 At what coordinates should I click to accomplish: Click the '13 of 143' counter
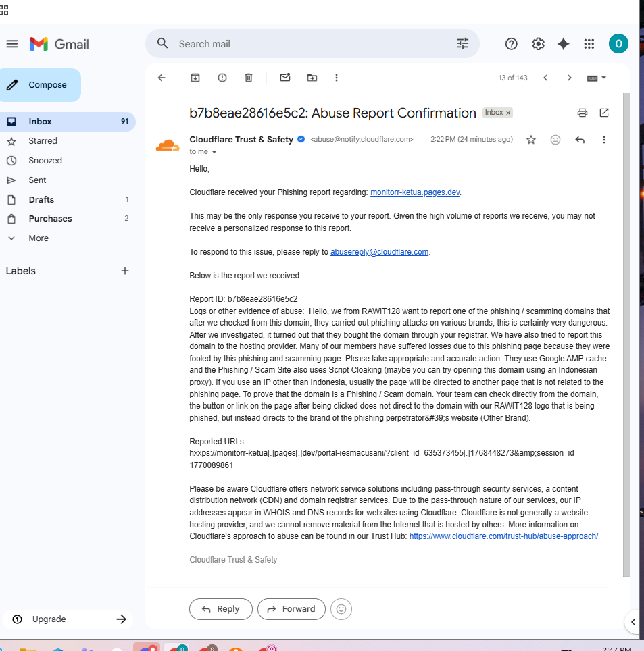[513, 78]
